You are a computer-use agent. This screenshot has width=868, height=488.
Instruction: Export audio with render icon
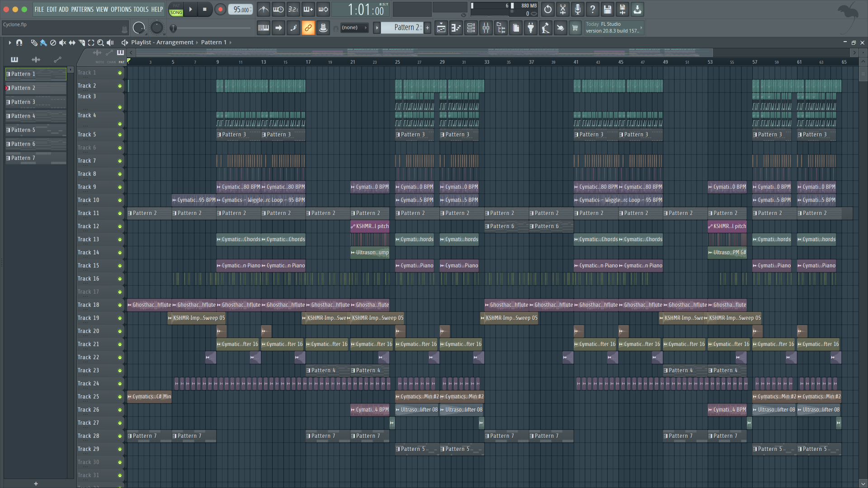(x=623, y=9)
